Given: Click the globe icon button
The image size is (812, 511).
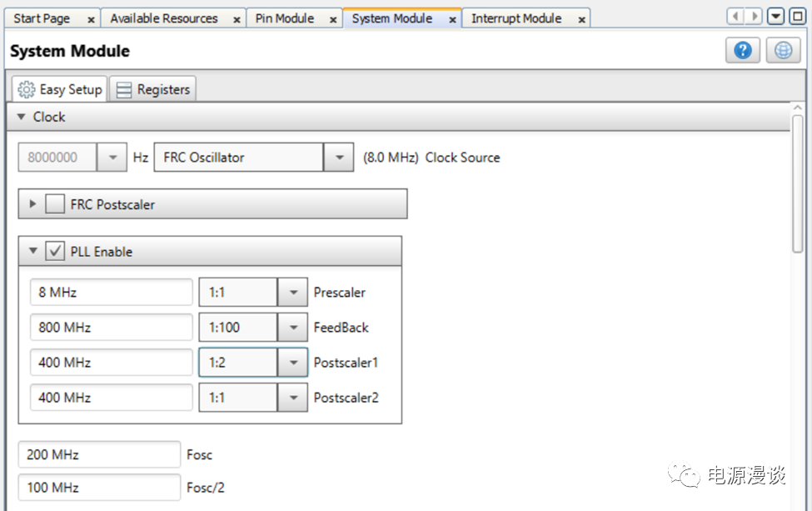Looking at the screenshot, I should [x=782, y=51].
